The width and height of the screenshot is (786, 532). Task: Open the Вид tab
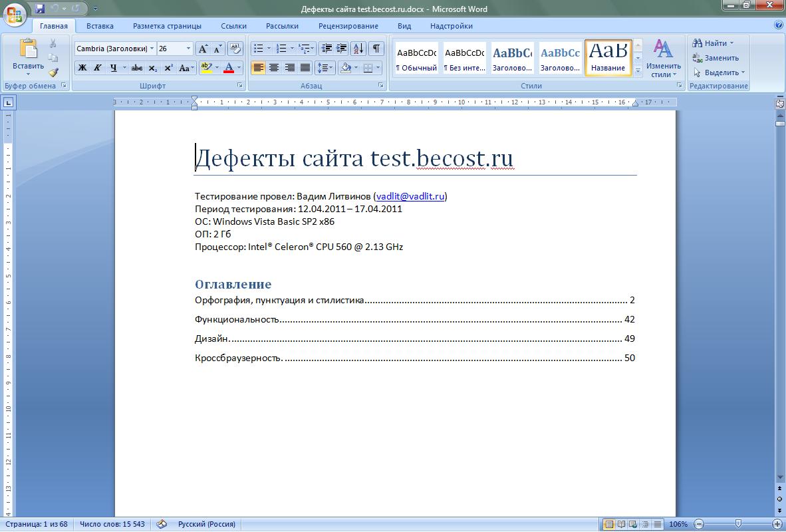point(404,26)
